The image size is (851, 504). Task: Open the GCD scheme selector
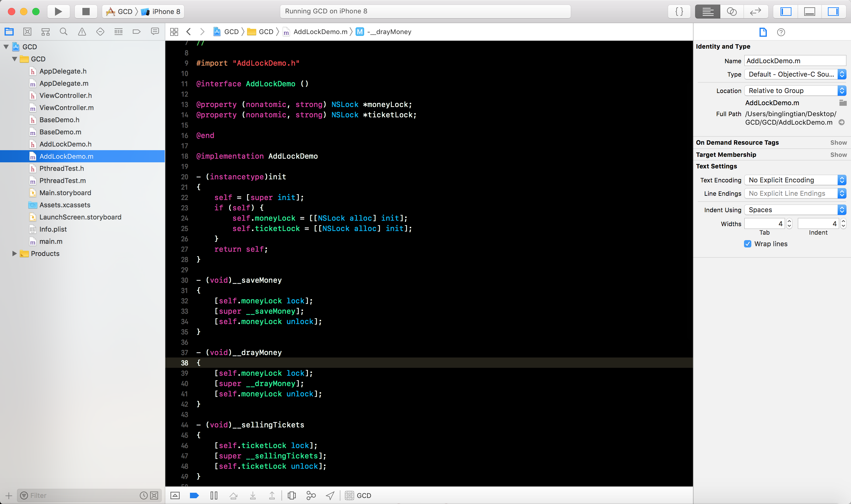(119, 12)
